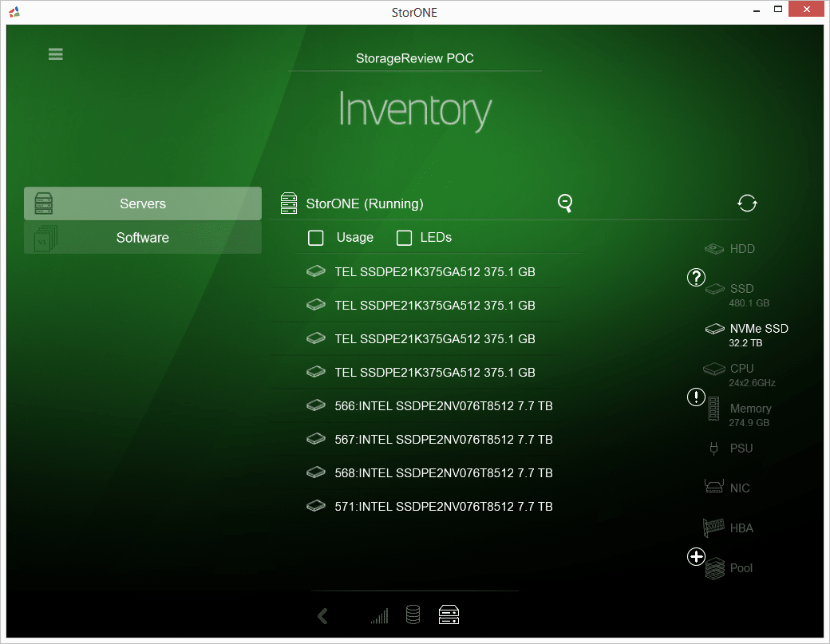Viewport: 830px width, 644px height.
Task: Open the database cylinder volumes icon
Action: click(x=413, y=615)
